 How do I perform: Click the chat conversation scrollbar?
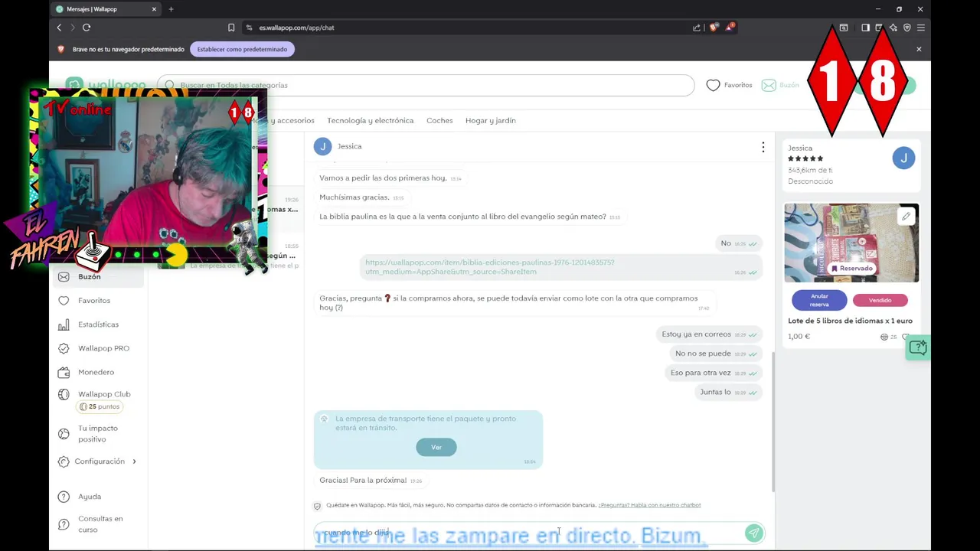click(x=772, y=421)
